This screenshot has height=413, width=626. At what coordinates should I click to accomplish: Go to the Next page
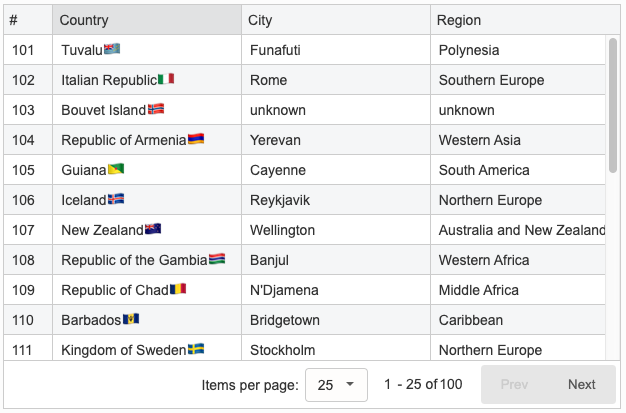(x=582, y=385)
